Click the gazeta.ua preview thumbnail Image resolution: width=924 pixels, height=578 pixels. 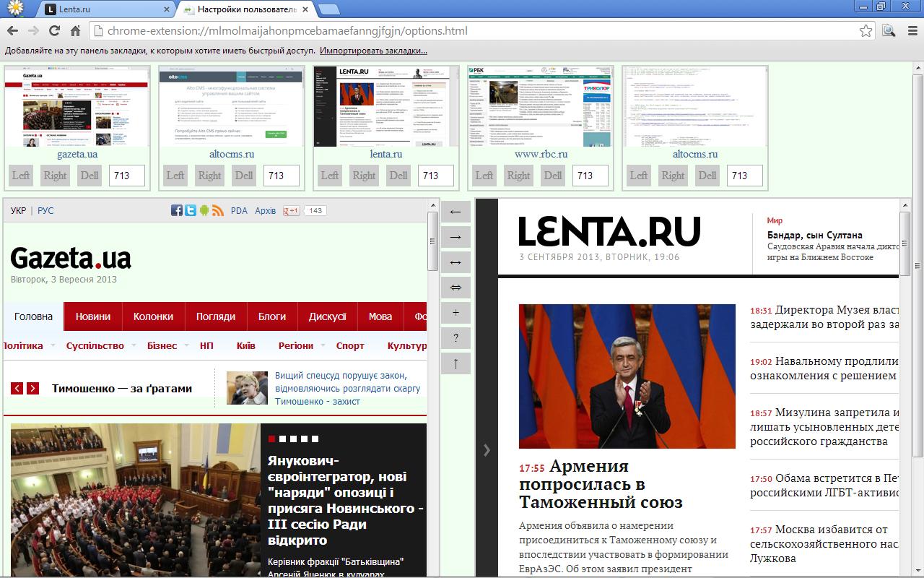point(77,106)
